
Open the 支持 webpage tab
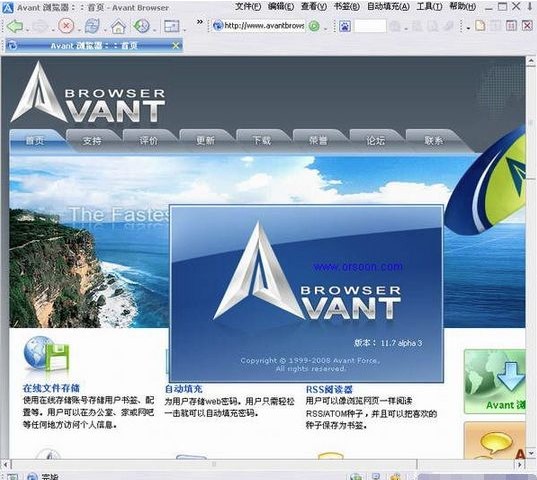92,140
